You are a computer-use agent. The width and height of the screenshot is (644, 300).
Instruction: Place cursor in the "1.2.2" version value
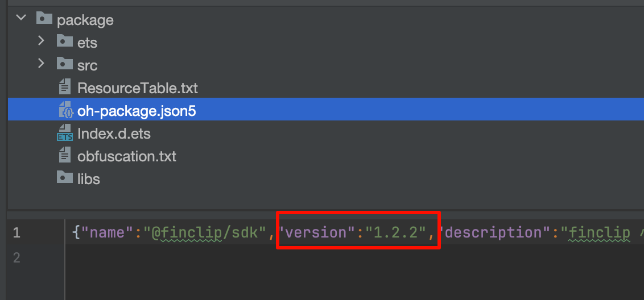tap(397, 232)
